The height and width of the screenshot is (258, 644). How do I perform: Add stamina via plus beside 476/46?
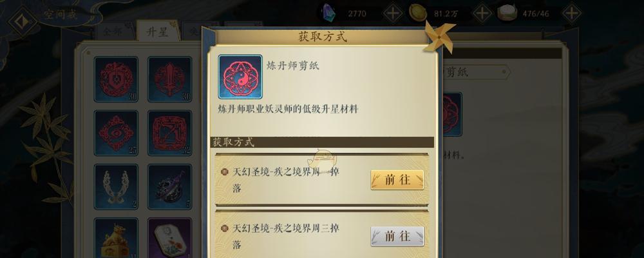(571, 14)
